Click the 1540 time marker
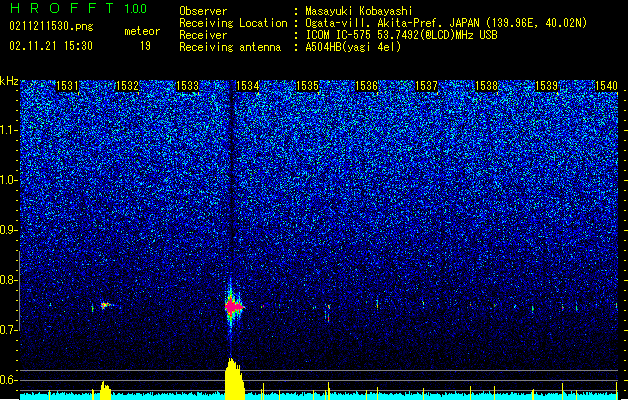Viewport: 629px width, 400px height. pyautogui.click(x=607, y=86)
